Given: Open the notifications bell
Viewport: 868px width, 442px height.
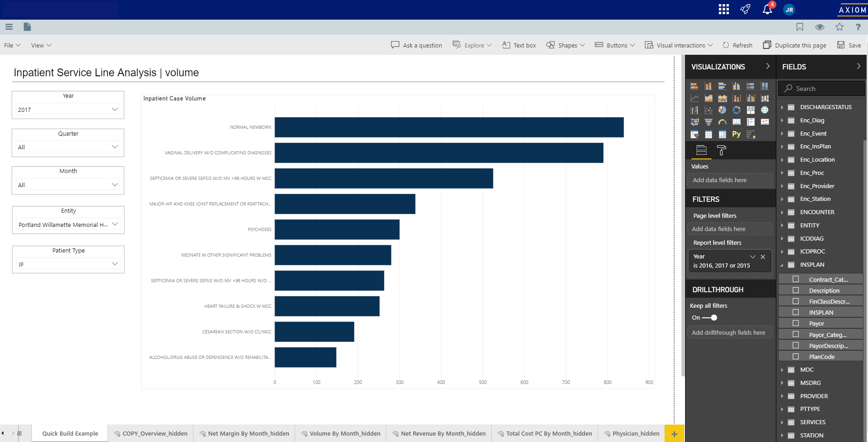Looking at the screenshot, I should 767,10.
